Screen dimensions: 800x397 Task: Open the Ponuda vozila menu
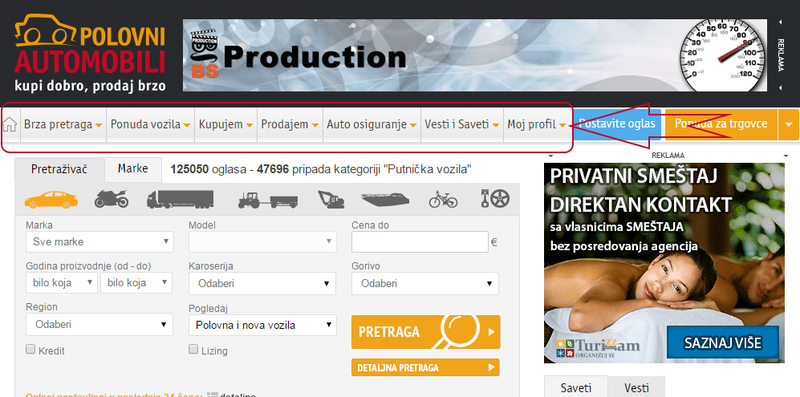[151, 125]
